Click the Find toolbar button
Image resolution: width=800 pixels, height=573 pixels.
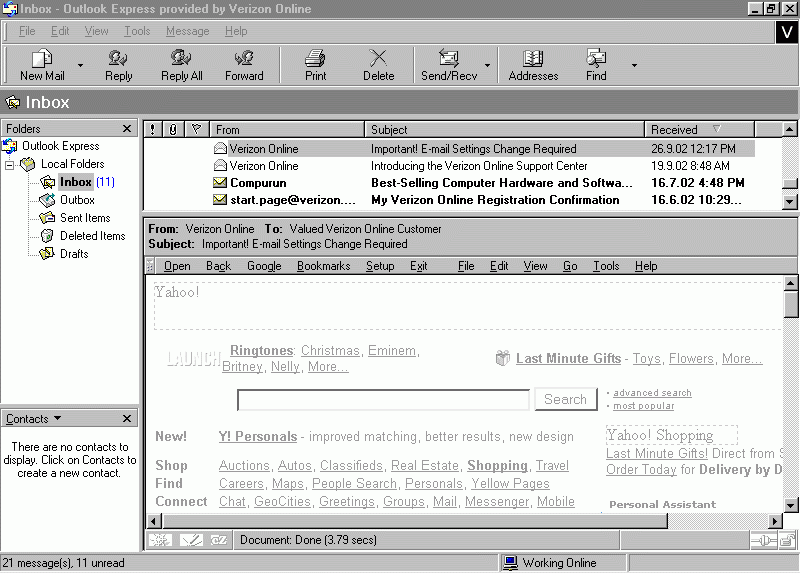(x=596, y=65)
